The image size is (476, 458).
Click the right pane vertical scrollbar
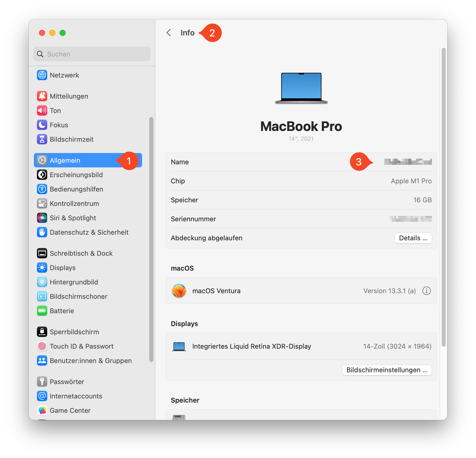click(444, 197)
